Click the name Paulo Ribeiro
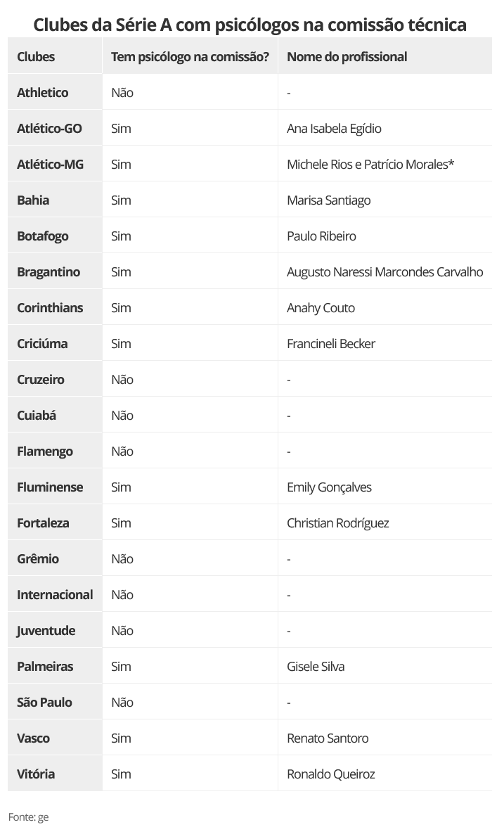 point(321,236)
